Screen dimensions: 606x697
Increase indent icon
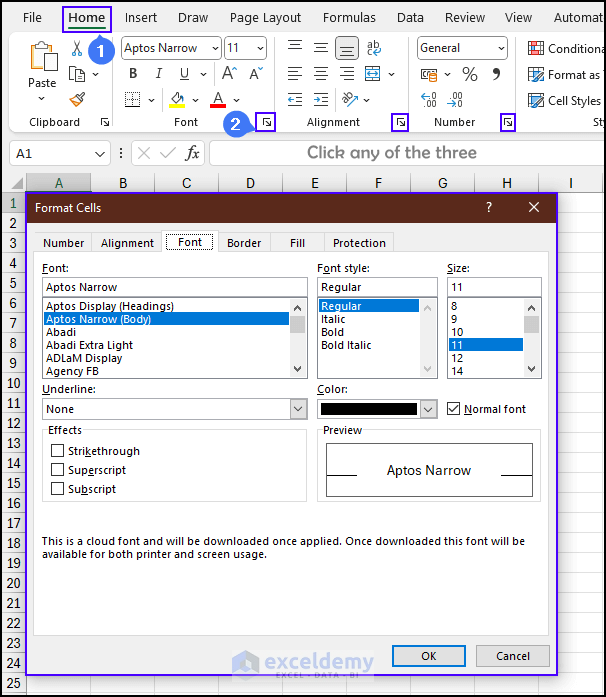[x=321, y=100]
